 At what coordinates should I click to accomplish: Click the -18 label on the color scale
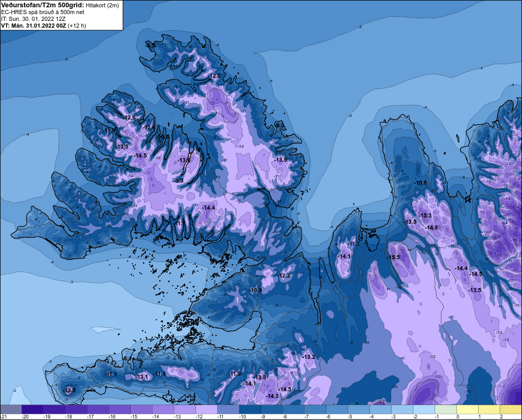68,417
